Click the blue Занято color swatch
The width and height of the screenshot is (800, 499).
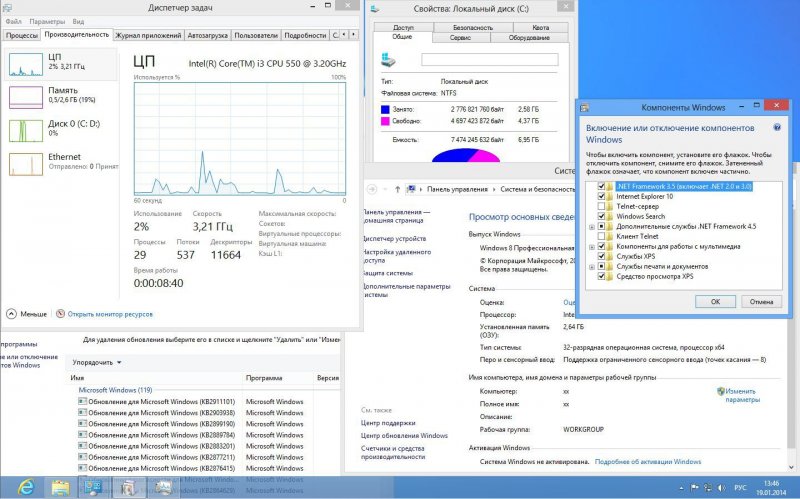tap(385, 109)
